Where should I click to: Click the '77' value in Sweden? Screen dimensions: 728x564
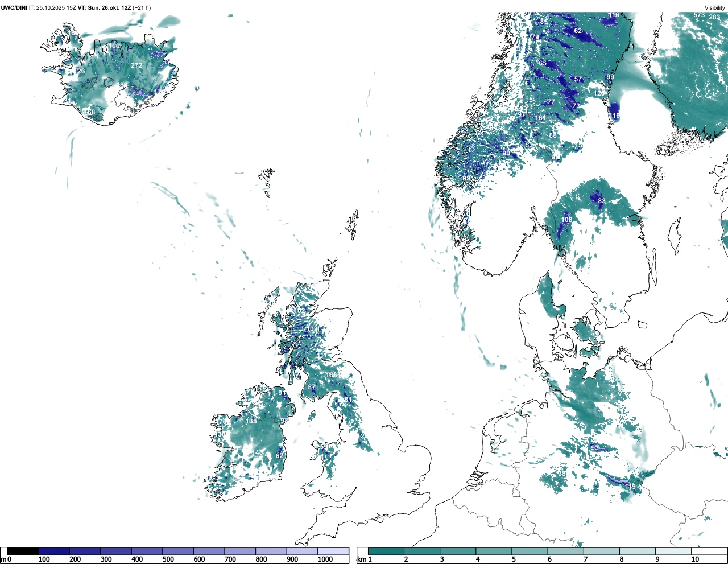[551, 102]
